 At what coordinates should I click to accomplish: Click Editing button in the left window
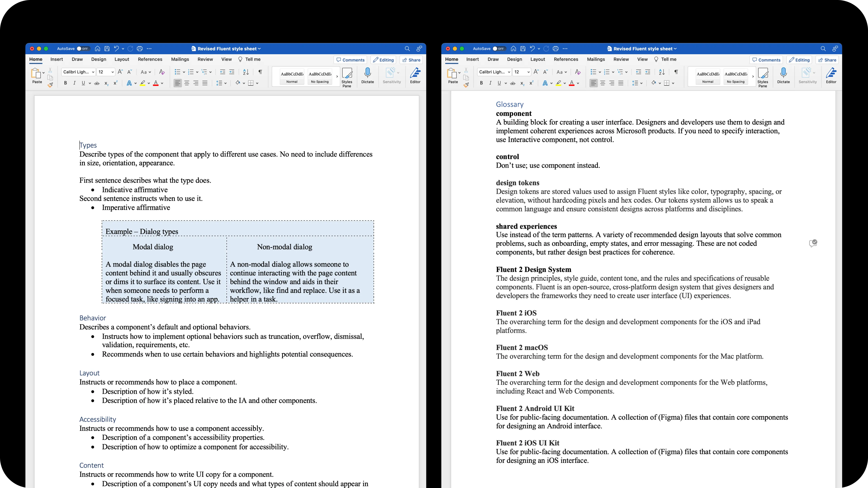(x=383, y=60)
